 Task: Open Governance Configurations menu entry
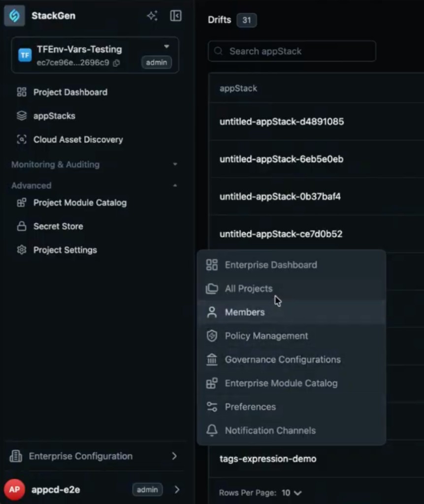(x=292, y=359)
